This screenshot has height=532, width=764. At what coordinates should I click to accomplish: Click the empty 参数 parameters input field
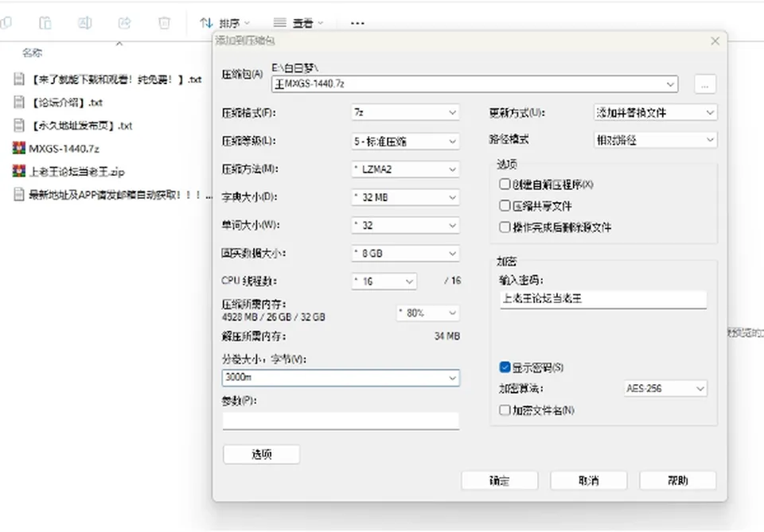tap(341, 421)
